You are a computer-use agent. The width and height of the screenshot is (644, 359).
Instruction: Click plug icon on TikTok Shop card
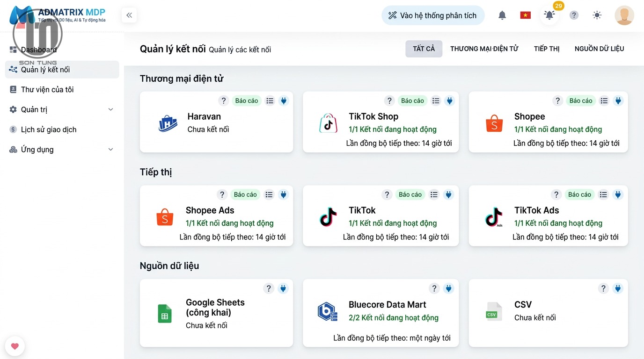449,101
